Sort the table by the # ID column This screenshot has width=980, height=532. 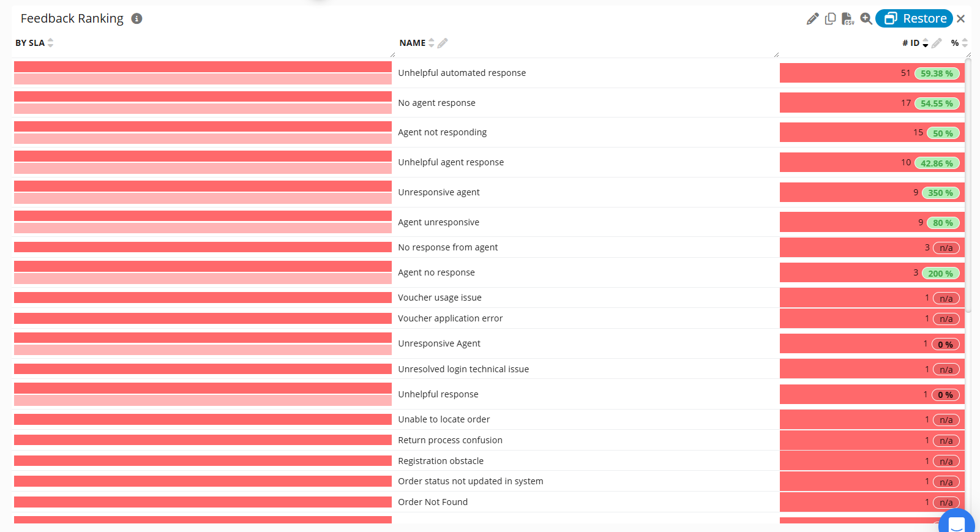tap(926, 43)
